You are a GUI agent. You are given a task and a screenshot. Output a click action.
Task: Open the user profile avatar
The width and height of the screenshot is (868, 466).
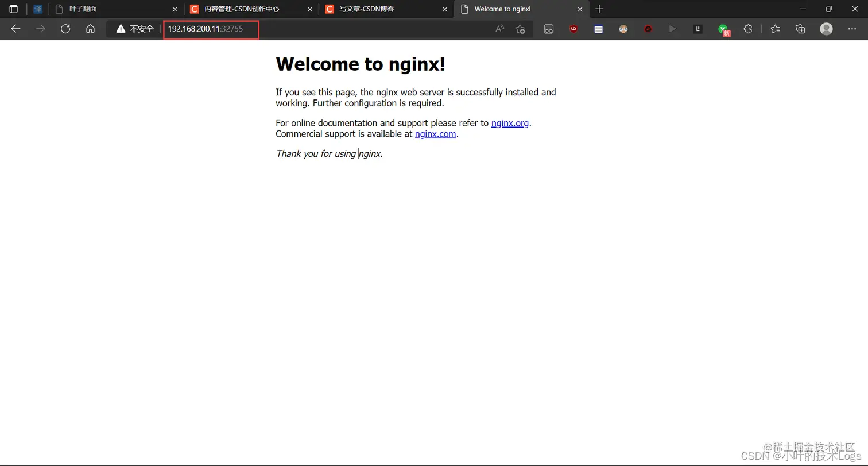click(x=826, y=29)
